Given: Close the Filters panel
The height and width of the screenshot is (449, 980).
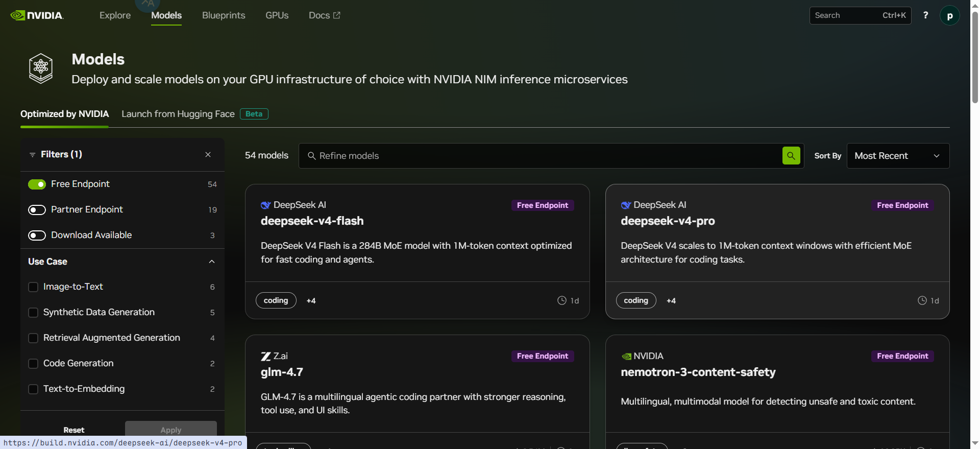Looking at the screenshot, I should [x=208, y=154].
